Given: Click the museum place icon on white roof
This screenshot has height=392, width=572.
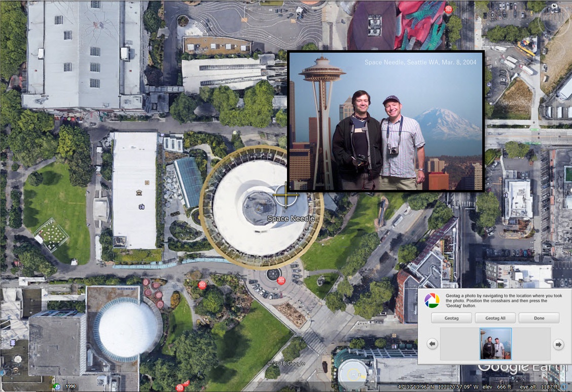Looking at the screenshot, I should tap(138, 193).
